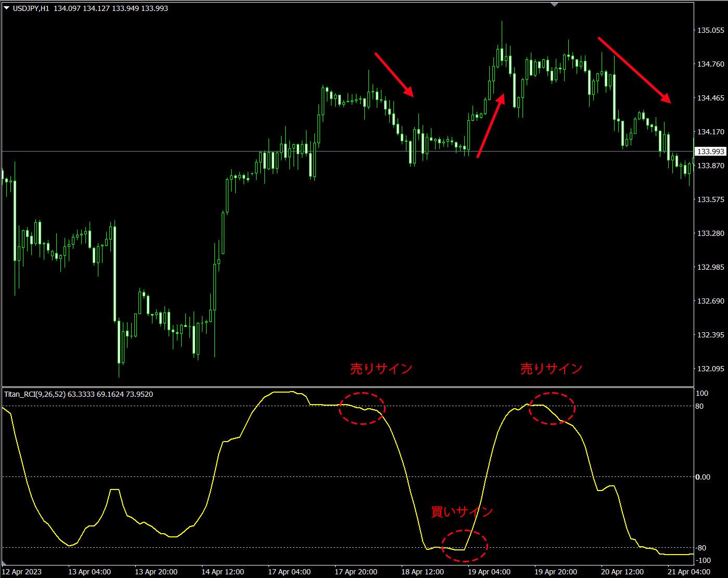Click the 135.055 price axis label

tap(710, 30)
